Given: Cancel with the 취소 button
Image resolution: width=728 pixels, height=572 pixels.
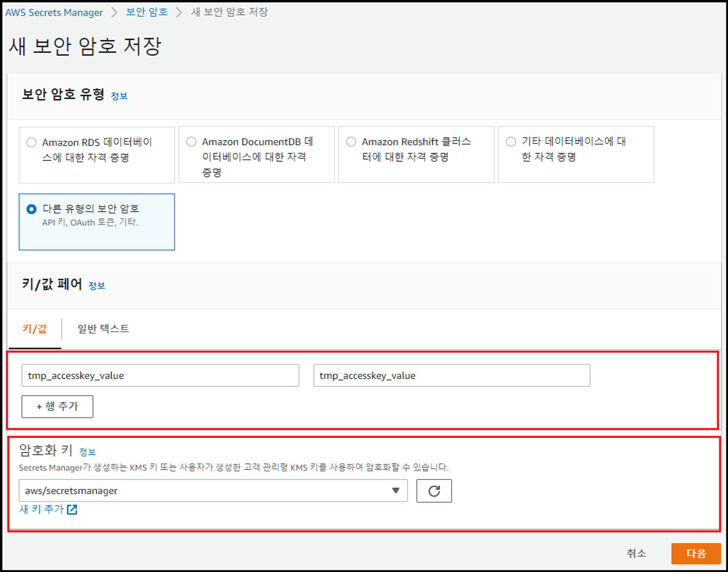Looking at the screenshot, I should (636, 553).
